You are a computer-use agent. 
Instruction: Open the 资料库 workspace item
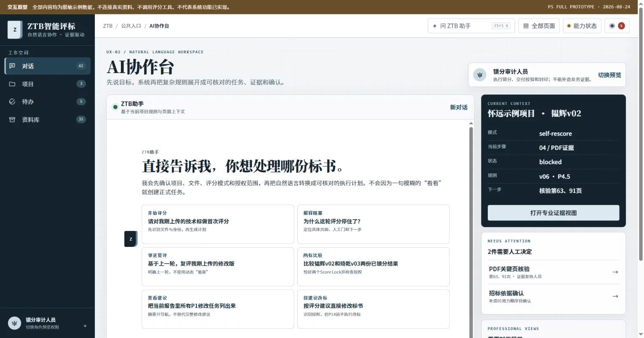(x=47, y=120)
